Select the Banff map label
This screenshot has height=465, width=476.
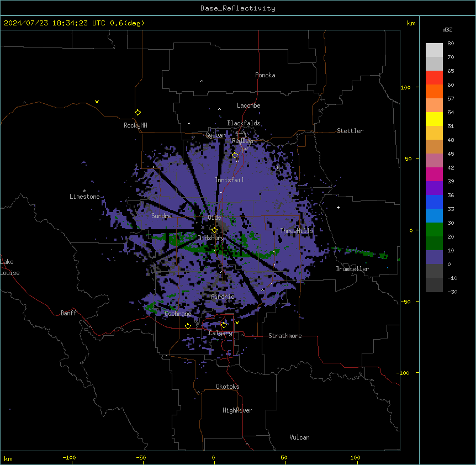tap(68, 313)
